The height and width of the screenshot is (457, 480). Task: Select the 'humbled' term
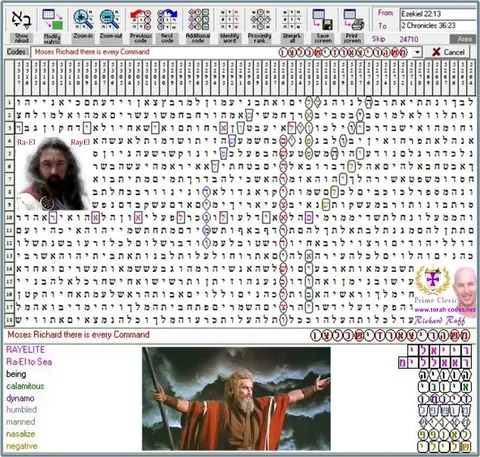21,410
